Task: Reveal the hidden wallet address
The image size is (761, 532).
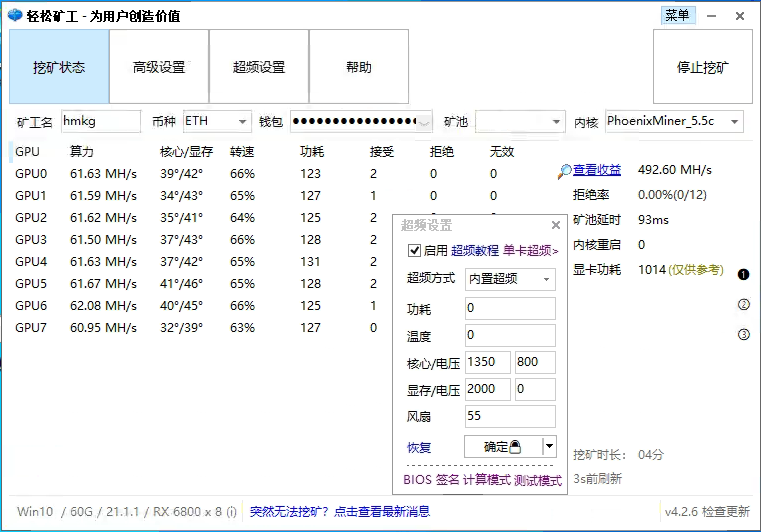Action: (x=425, y=122)
